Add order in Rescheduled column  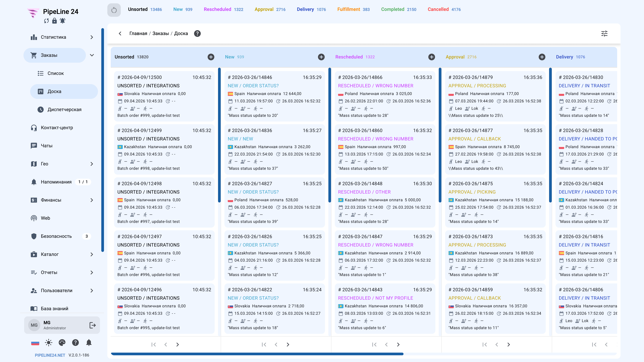tap(432, 57)
